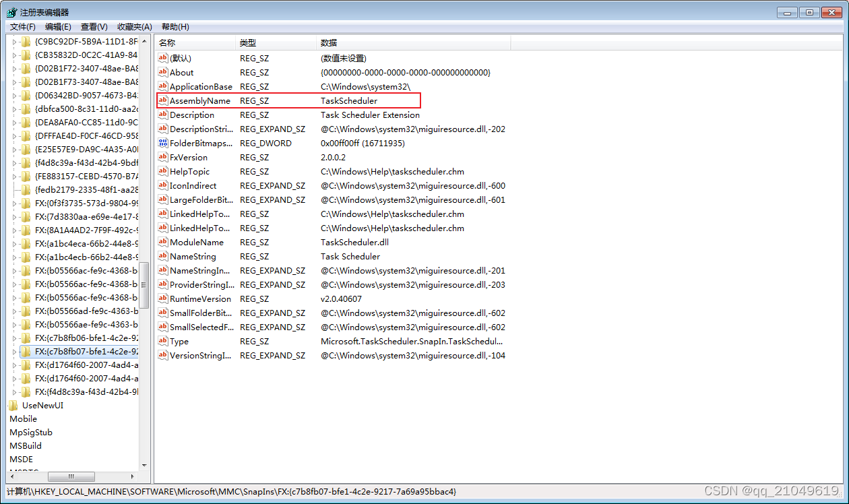Expand the FX:{0f3f3735-573d key
Image resolution: width=849 pixels, height=504 pixels.
(x=14, y=203)
